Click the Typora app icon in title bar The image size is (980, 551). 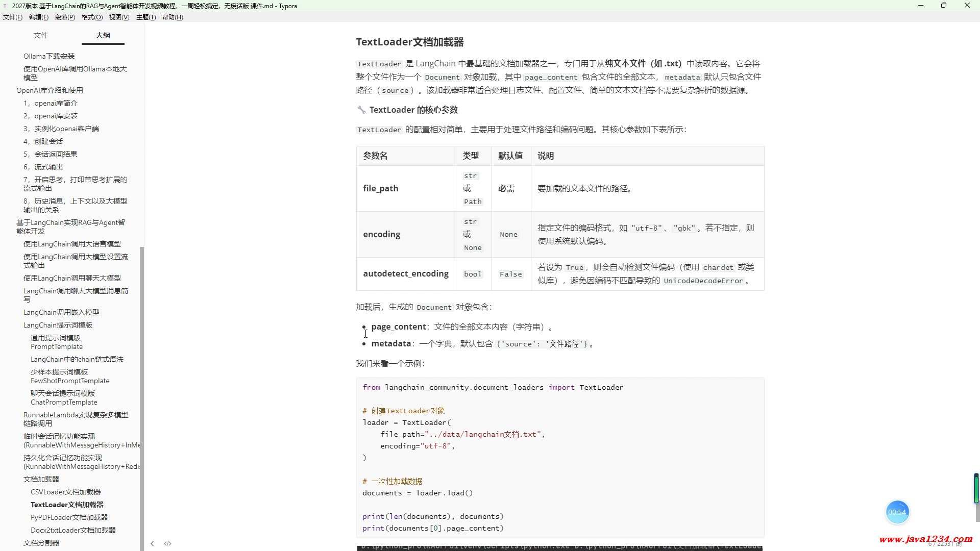pyautogui.click(x=5, y=6)
